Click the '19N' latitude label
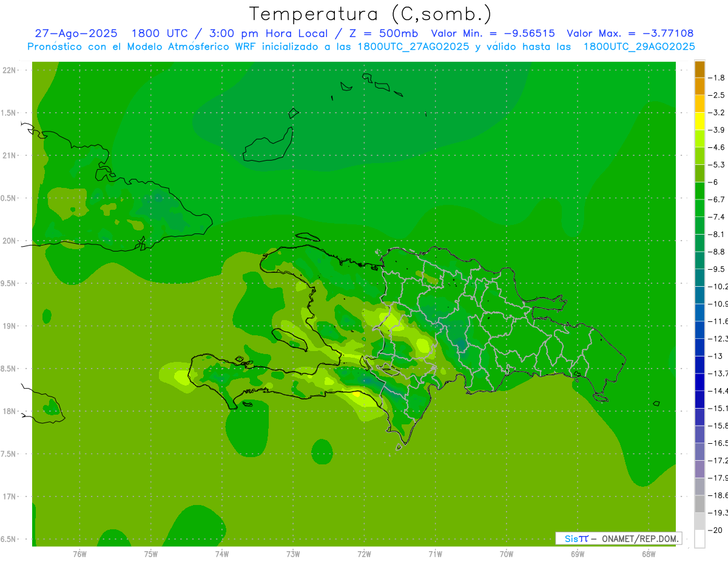This screenshot has height=562, width=728. tap(9, 326)
